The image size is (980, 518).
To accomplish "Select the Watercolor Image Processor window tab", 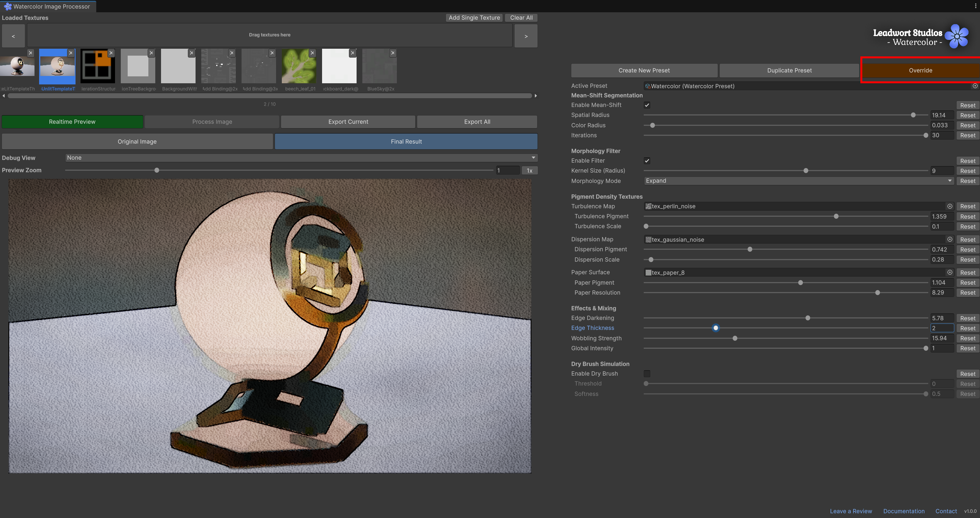I will click(48, 7).
